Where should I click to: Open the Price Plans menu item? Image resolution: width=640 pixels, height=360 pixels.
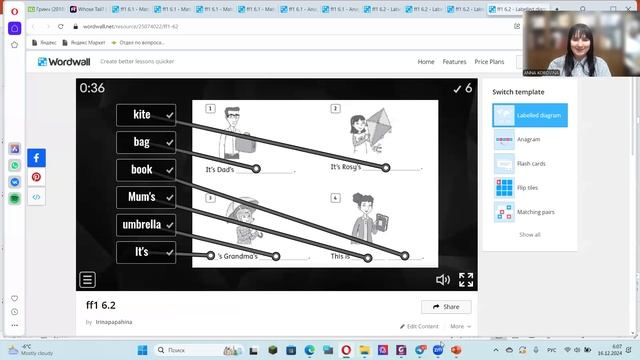tap(489, 62)
